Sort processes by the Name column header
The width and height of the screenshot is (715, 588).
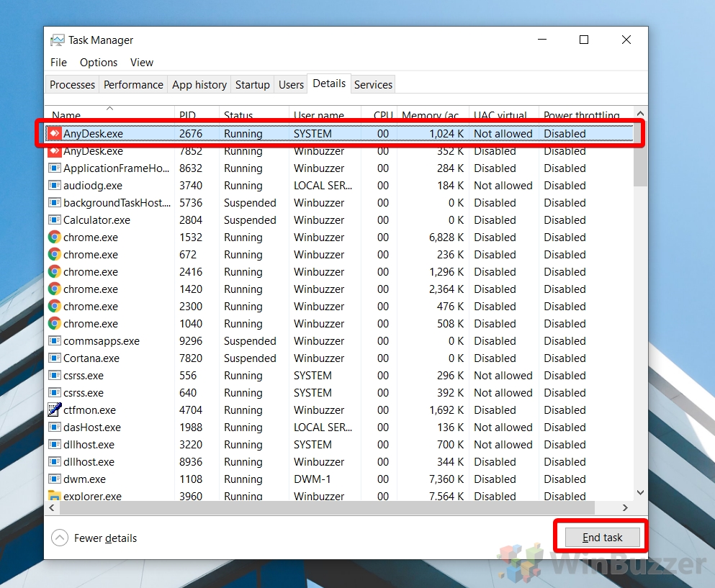click(x=109, y=114)
